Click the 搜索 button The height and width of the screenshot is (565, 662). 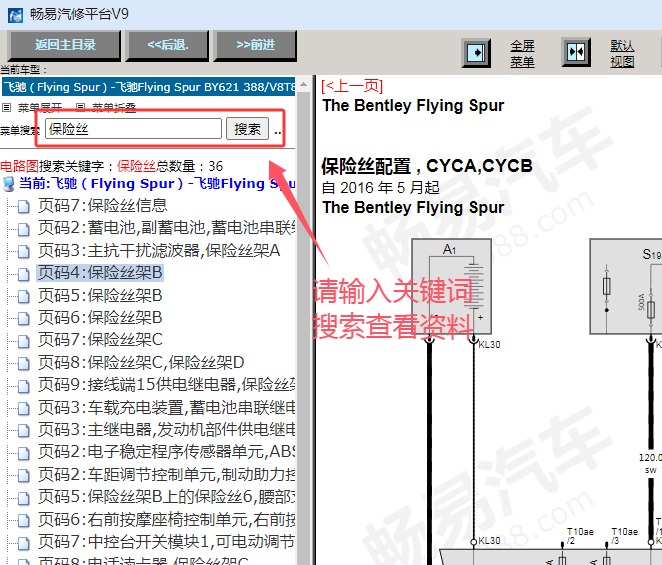click(x=247, y=129)
